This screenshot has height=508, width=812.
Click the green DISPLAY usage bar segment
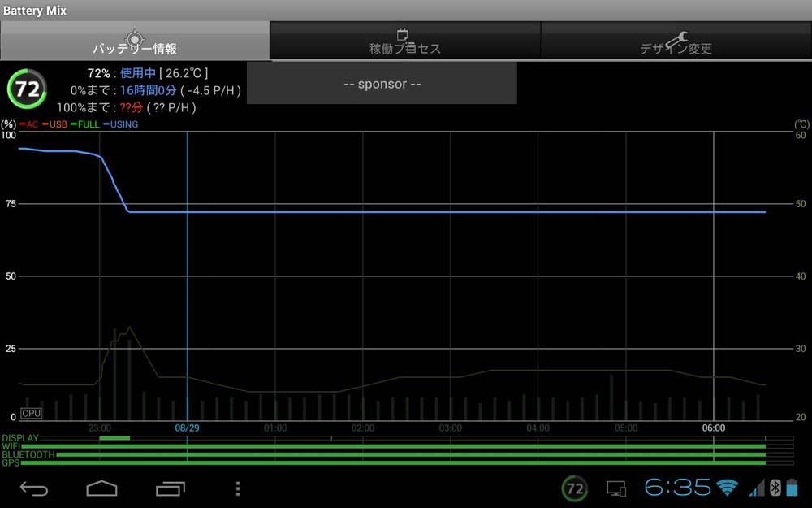coord(114,438)
